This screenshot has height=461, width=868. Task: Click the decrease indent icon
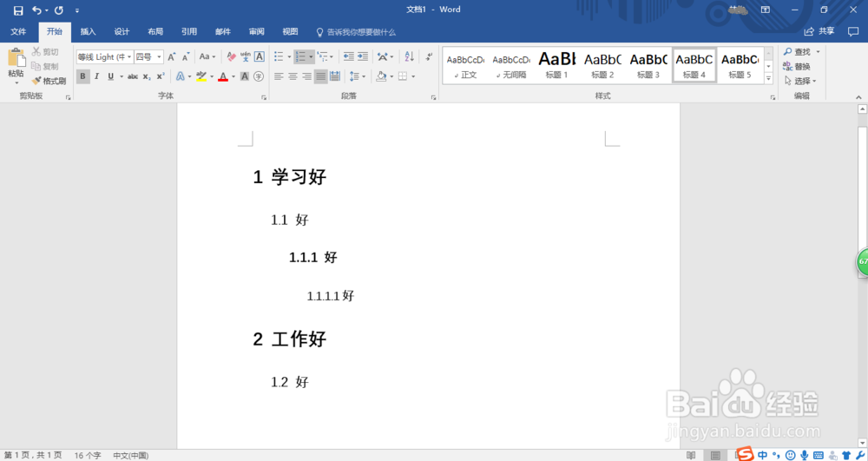click(x=348, y=56)
